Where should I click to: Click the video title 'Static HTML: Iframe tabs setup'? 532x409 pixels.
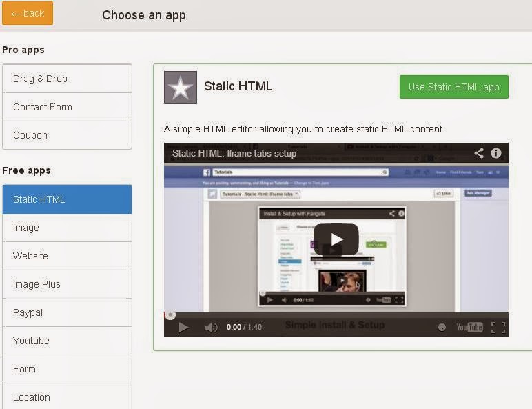[234, 153]
